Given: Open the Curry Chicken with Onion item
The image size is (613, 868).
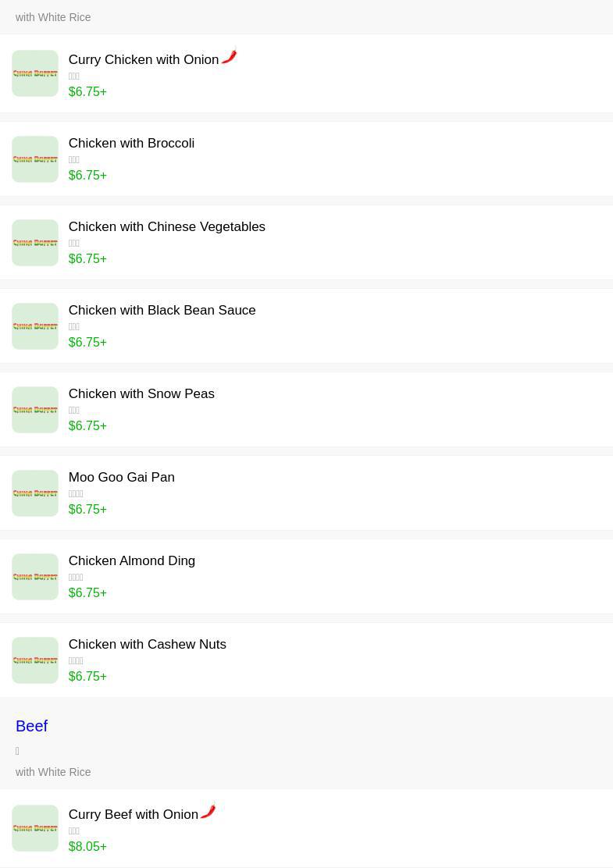Looking at the screenshot, I should tap(144, 60).
